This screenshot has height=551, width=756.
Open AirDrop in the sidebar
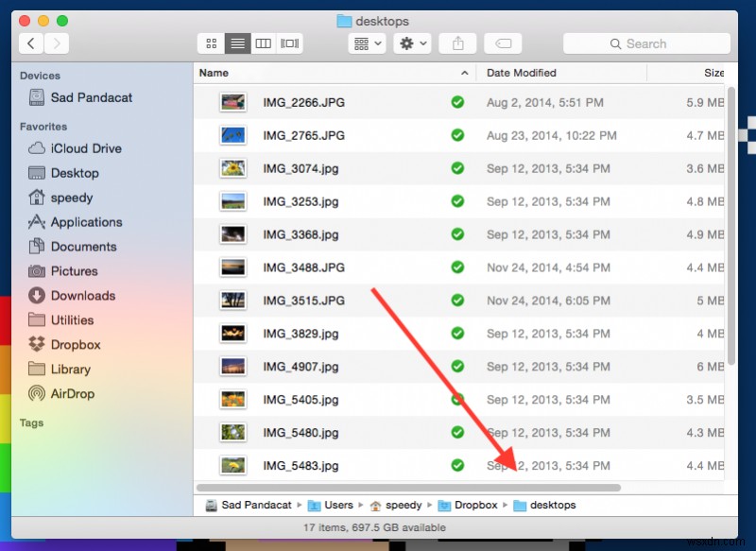point(61,394)
